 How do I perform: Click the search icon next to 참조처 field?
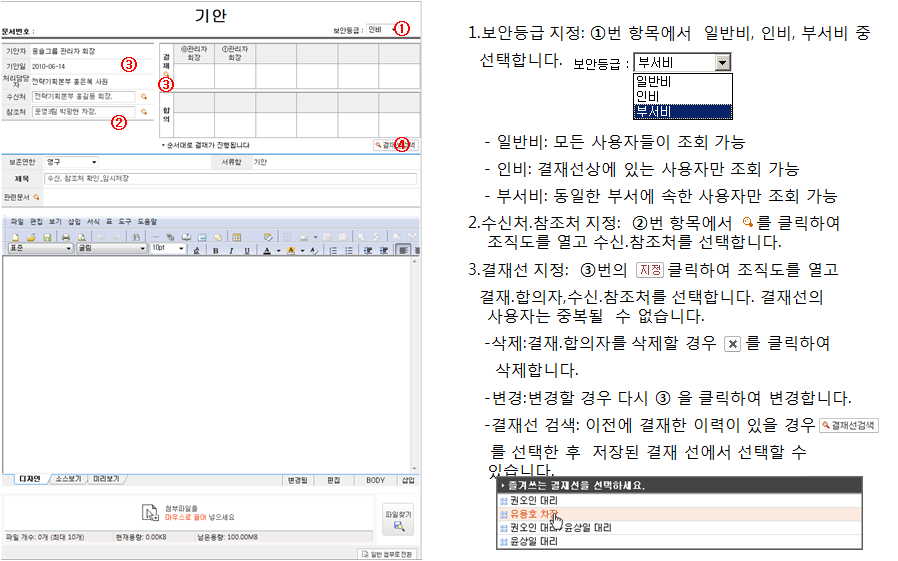coord(143,112)
